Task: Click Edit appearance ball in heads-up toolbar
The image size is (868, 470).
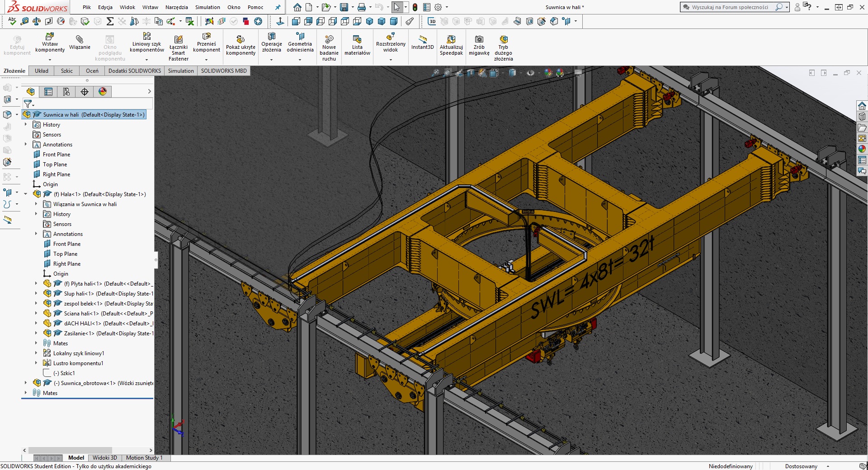Action: [549, 73]
